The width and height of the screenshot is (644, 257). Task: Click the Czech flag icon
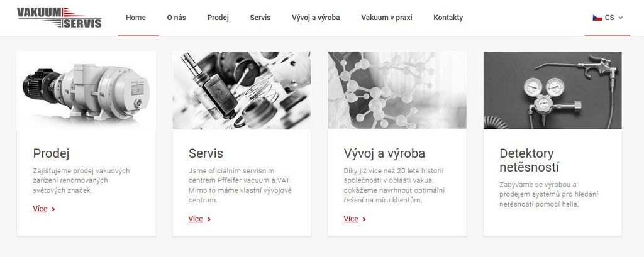pyautogui.click(x=597, y=18)
